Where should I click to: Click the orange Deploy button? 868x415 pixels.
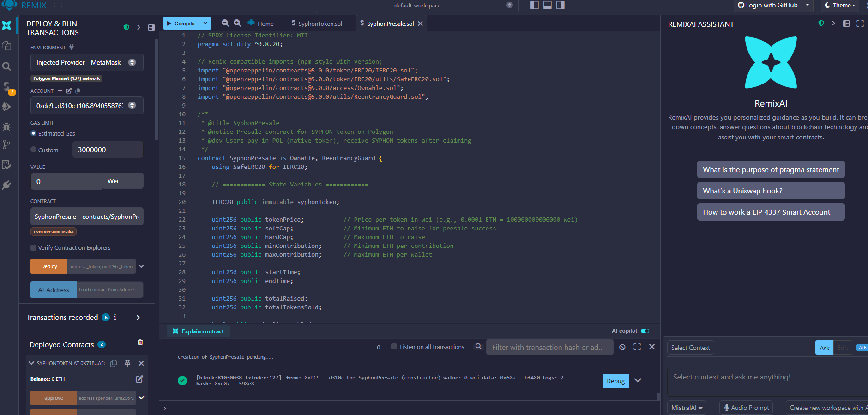pyautogui.click(x=49, y=266)
